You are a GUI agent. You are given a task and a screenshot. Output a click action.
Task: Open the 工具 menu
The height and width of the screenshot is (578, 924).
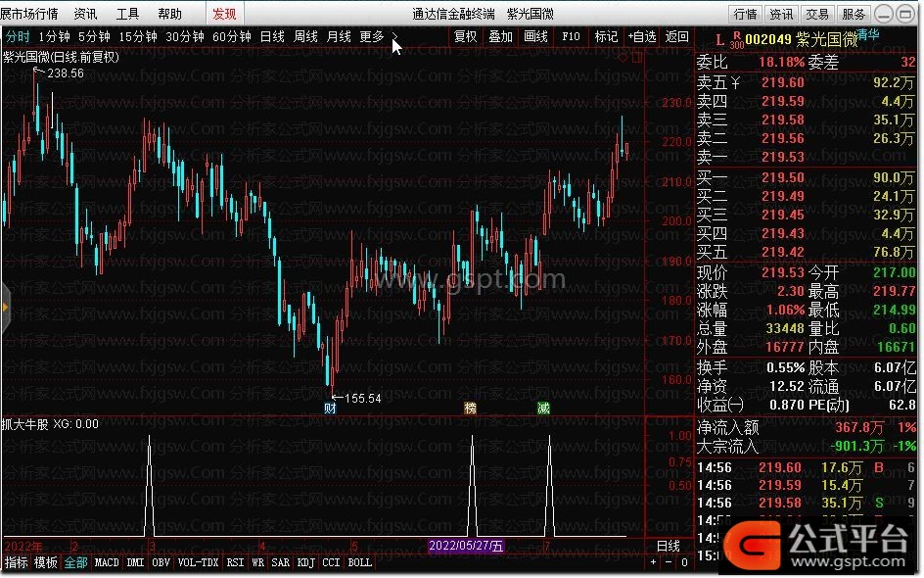coord(127,14)
